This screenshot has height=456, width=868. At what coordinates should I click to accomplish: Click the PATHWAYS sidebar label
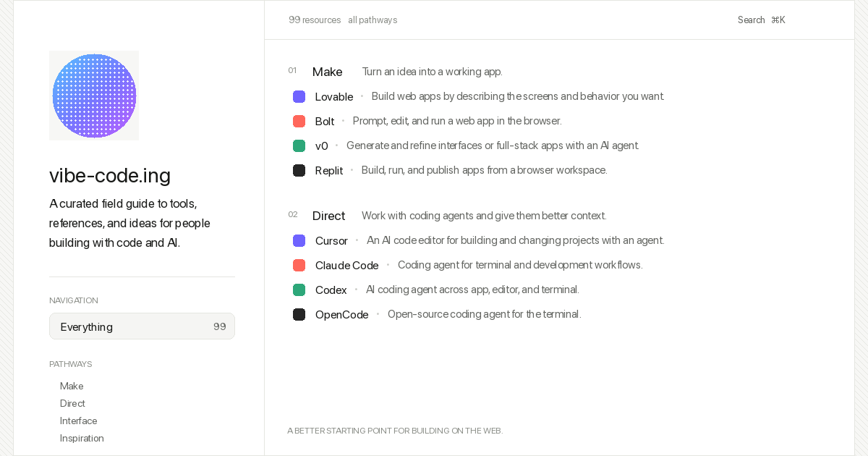click(x=71, y=364)
